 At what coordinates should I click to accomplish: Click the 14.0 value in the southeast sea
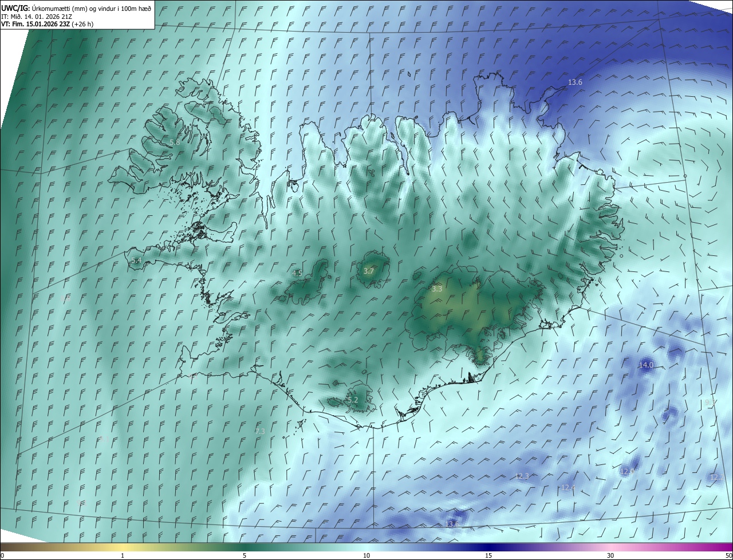646,365
